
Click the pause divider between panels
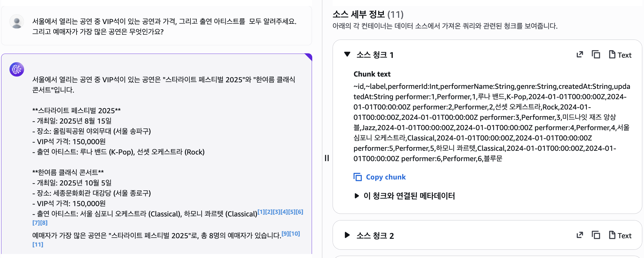[x=327, y=158]
